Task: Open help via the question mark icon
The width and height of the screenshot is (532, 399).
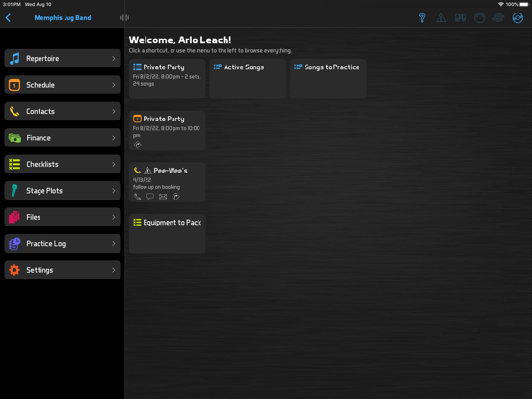Action: coord(422,18)
